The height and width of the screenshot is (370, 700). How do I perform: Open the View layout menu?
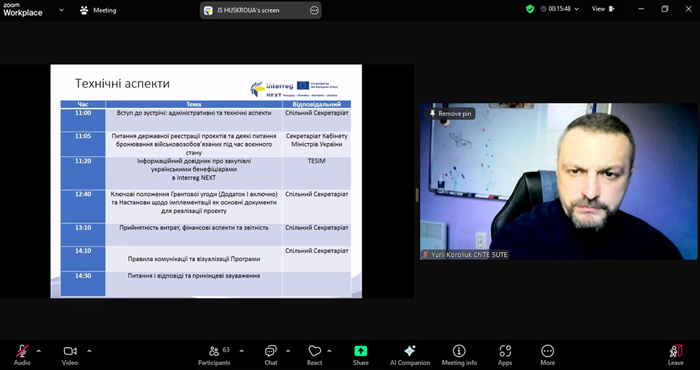603,9
